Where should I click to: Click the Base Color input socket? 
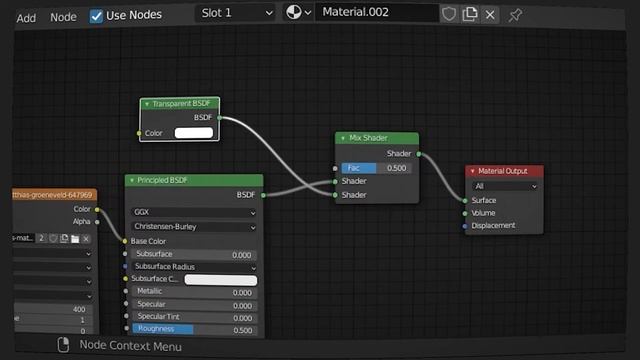click(x=125, y=241)
